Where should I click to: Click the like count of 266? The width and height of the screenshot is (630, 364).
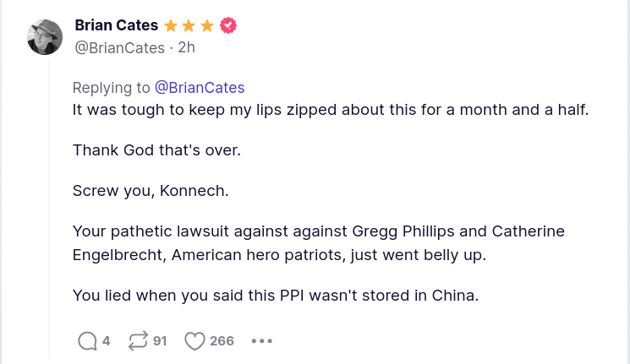tap(222, 341)
